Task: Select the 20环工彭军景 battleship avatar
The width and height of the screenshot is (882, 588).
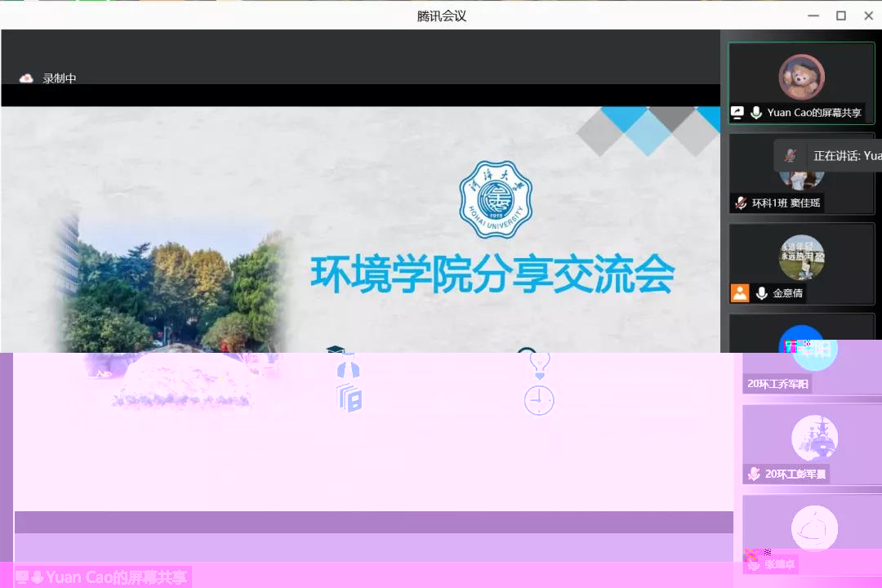Action: (x=814, y=438)
